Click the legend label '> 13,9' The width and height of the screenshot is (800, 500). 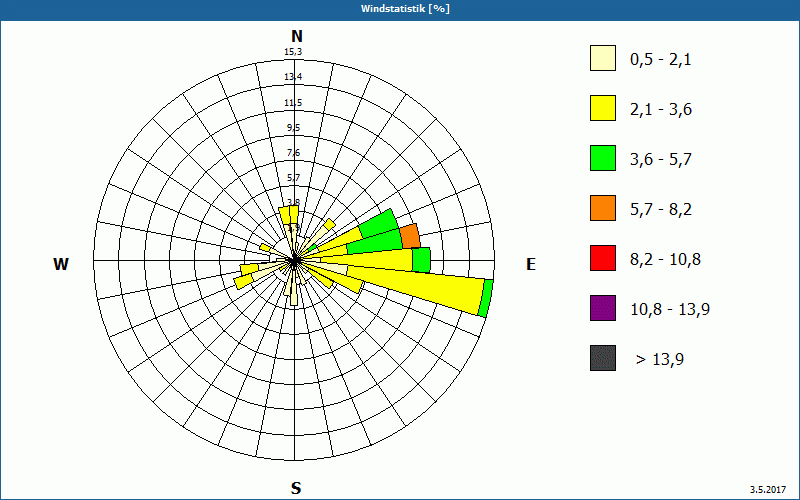pyautogui.click(x=660, y=360)
